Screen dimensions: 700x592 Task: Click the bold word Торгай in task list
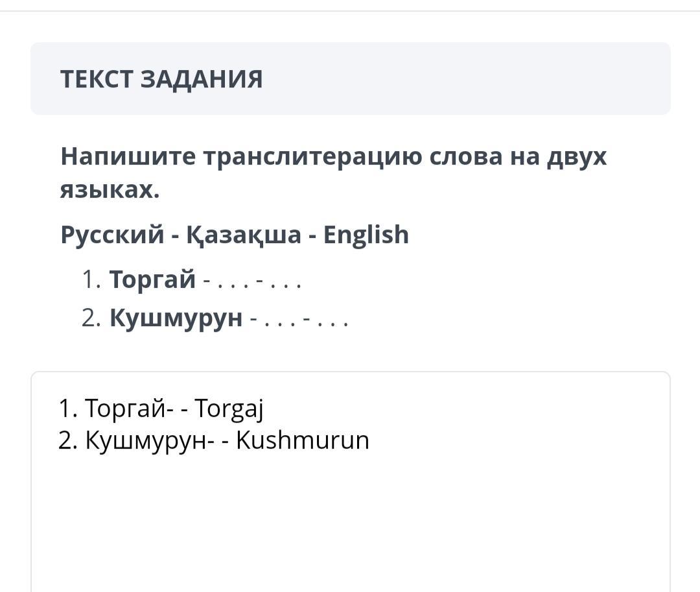click(153, 279)
